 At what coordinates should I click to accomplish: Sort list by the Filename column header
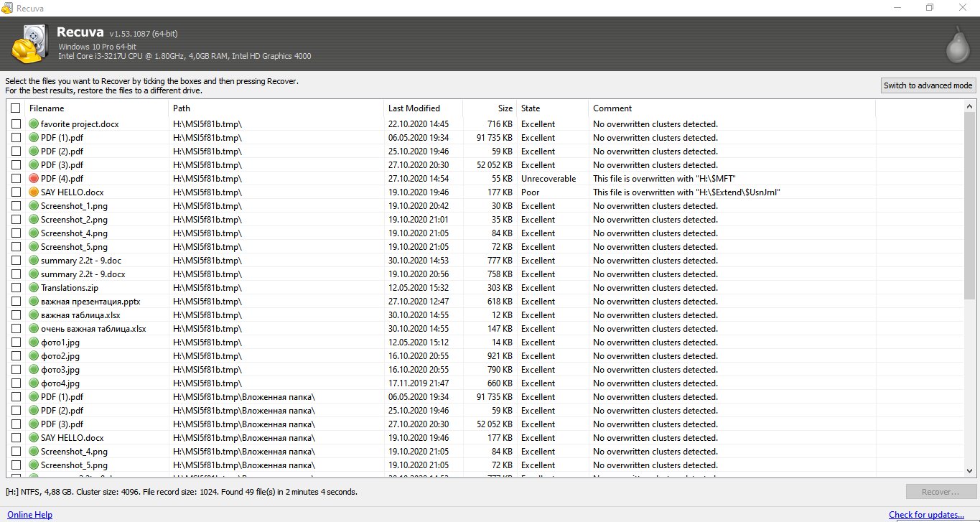point(97,108)
